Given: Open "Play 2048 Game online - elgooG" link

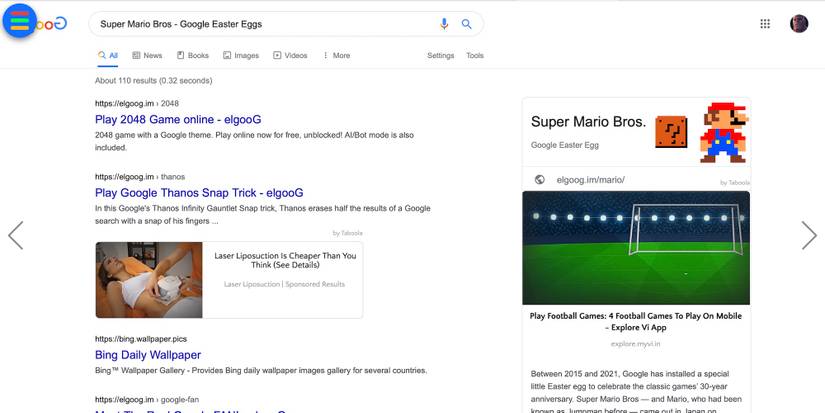Looking at the screenshot, I should click(177, 119).
